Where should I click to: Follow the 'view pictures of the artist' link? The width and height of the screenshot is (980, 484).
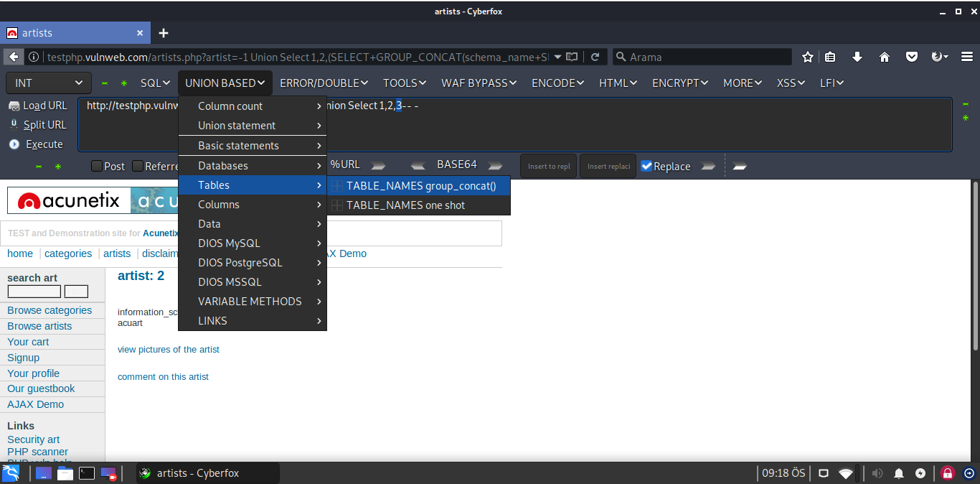click(x=169, y=350)
